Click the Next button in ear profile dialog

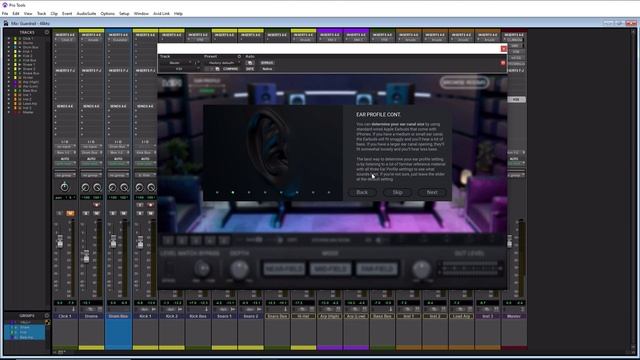point(432,192)
